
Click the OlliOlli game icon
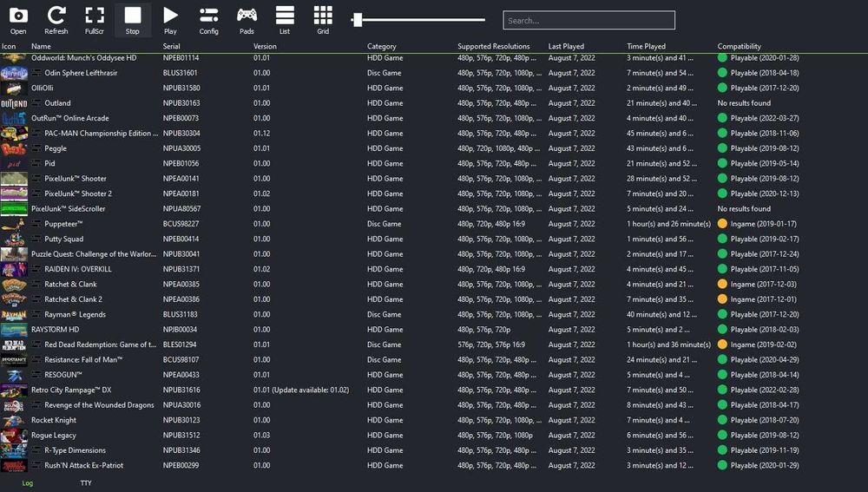pyautogui.click(x=14, y=88)
